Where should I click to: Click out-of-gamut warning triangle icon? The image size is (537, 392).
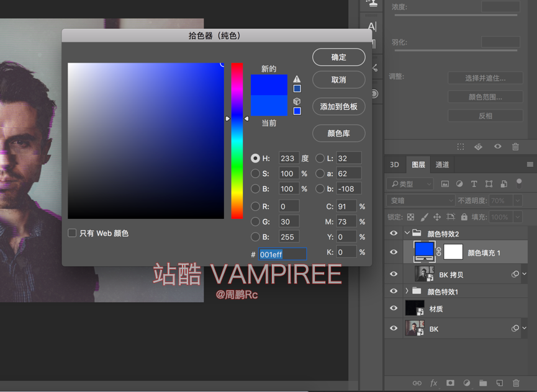point(297,79)
